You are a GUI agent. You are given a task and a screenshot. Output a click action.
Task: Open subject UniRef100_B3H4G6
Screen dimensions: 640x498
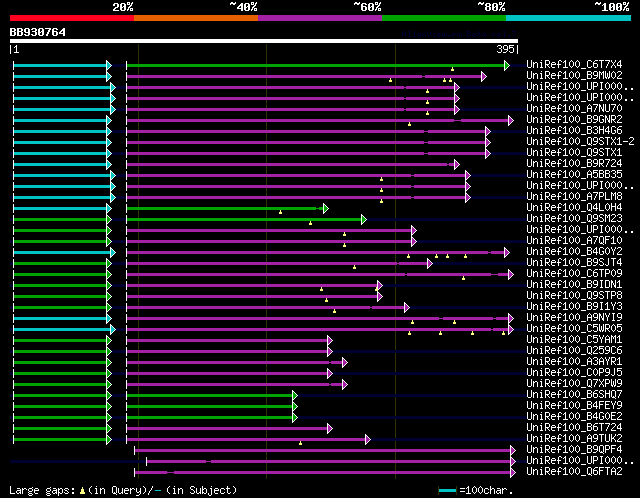(x=574, y=130)
